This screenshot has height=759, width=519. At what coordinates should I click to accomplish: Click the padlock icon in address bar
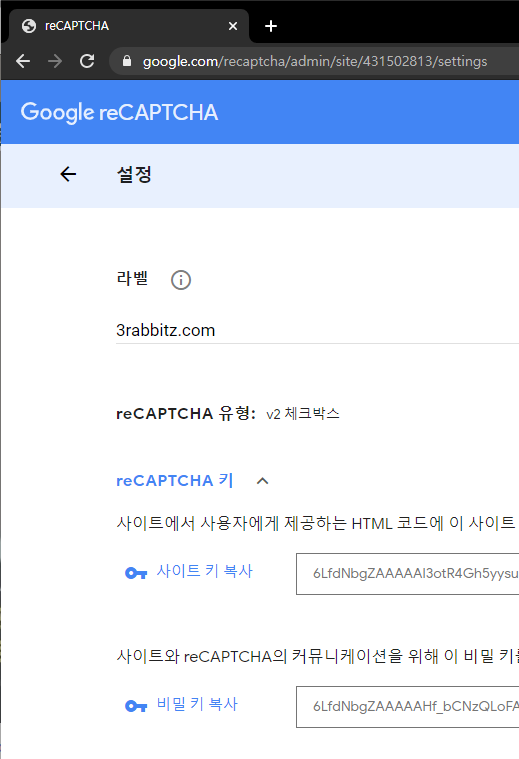tap(127, 61)
